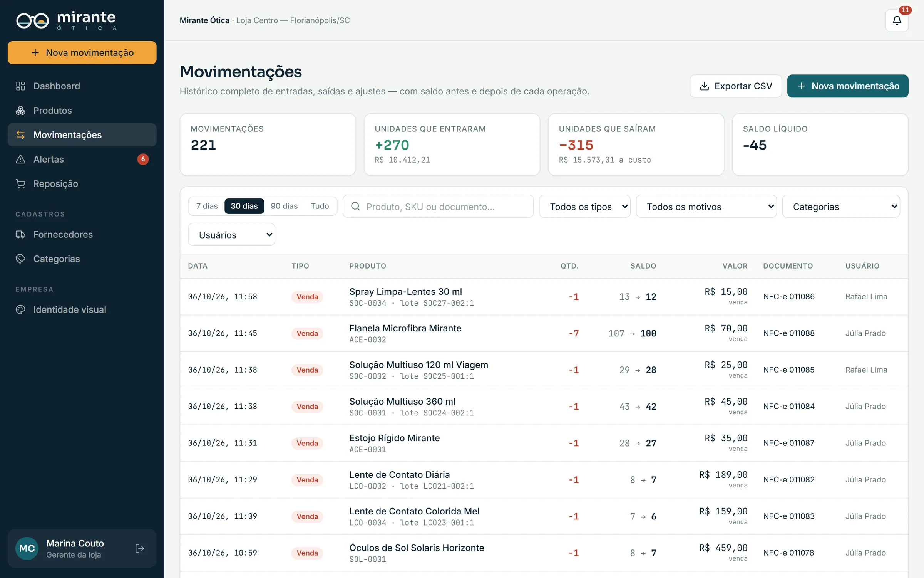Image resolution: width=924 pixels, height=578 pixels.
Task: Click the Dashboard grid icon in sidebar
Action: click(x=20, y=86)
